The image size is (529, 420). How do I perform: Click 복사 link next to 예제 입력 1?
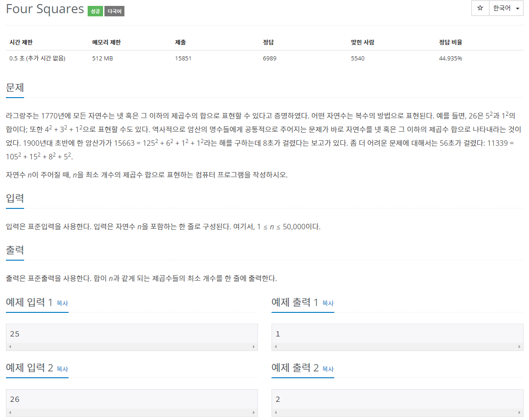click(x=62, y=303)
